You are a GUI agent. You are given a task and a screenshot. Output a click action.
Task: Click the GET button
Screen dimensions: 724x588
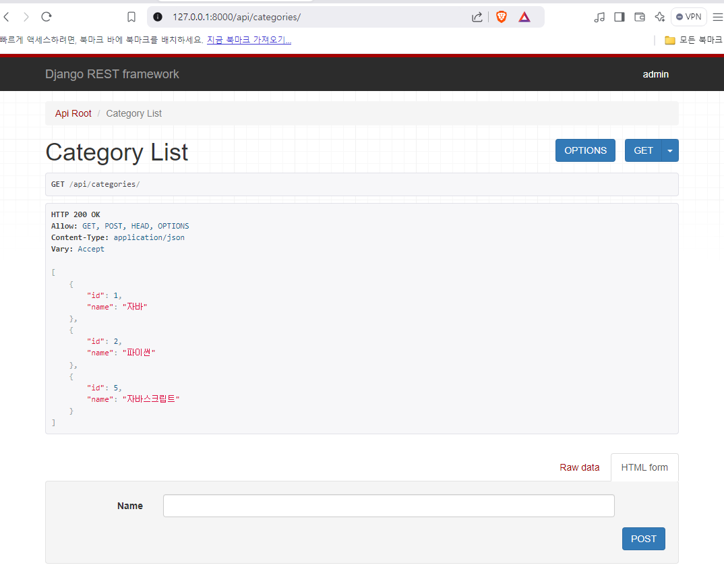(x=643, y=150)
